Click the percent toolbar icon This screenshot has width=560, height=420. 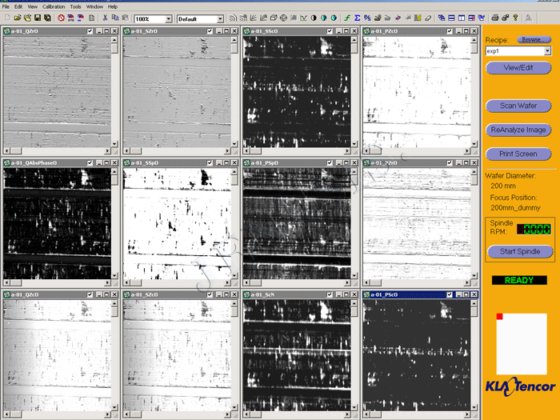[367, 18]
